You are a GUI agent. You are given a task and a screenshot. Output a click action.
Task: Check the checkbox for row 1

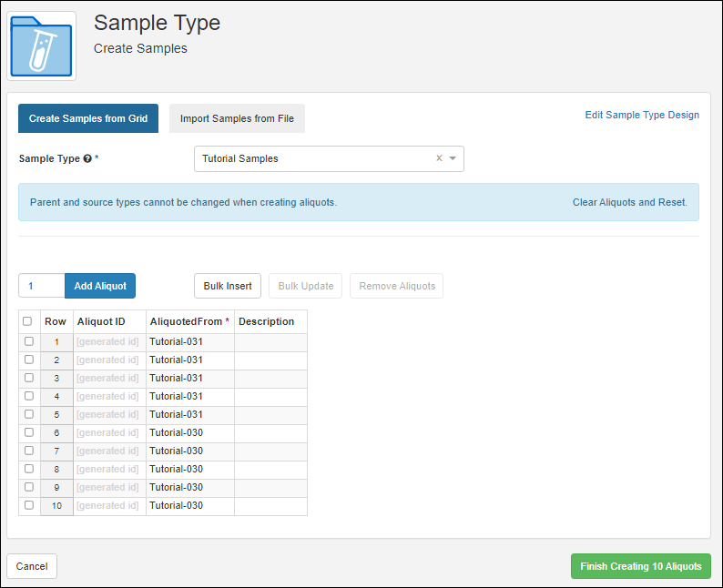pyautogui.click(x=29, y=341)
